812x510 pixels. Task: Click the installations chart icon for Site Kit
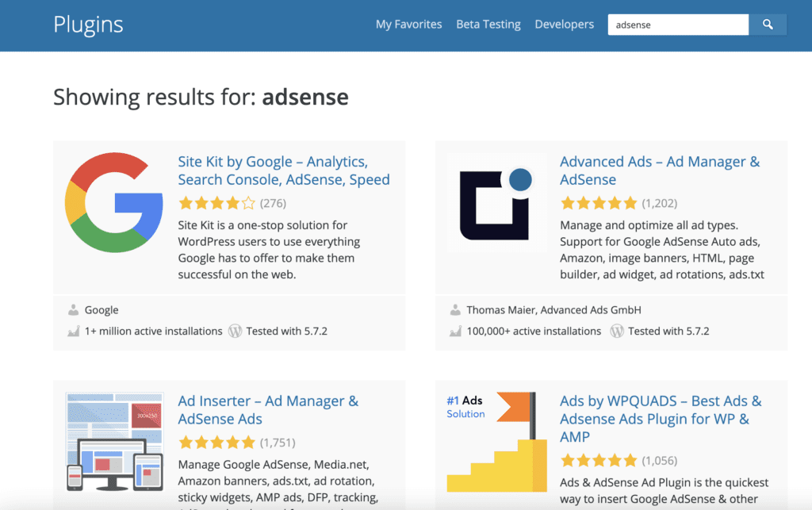[74, 331]
